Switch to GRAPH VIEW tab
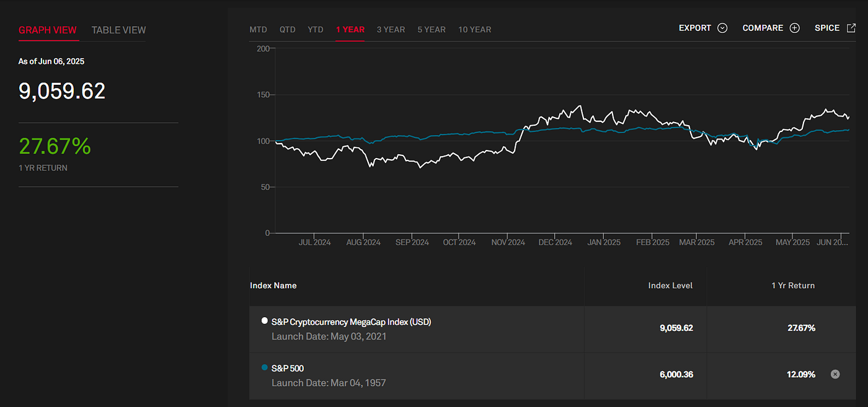Image resolution: width=868 pixels, height=407 pixels. pyautogui.click(x=48, y=30)
